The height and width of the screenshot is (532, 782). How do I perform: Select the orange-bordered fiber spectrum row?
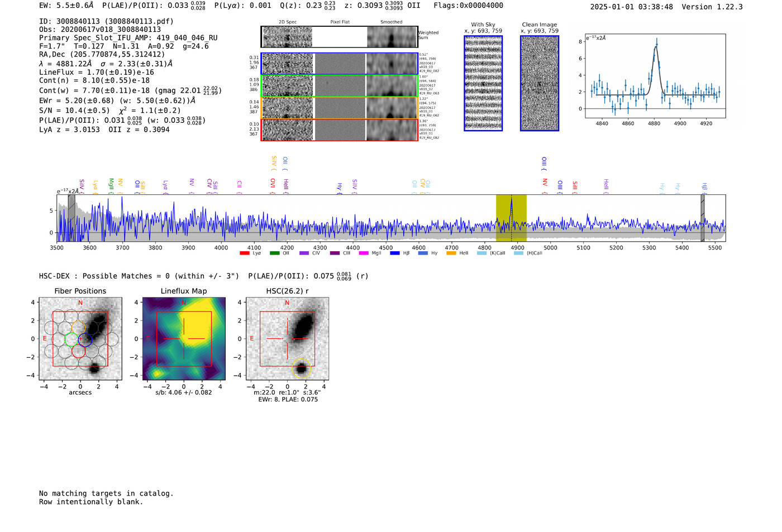339,108
